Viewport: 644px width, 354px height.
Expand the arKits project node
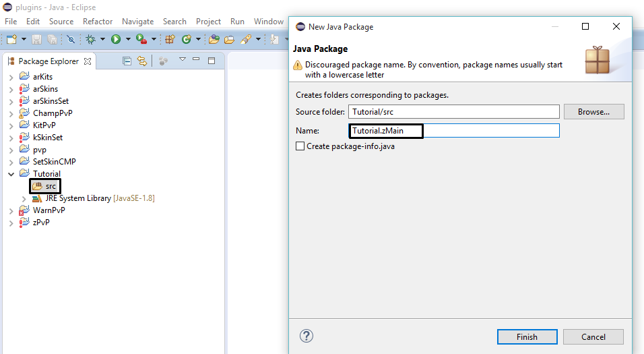point(11,77)
